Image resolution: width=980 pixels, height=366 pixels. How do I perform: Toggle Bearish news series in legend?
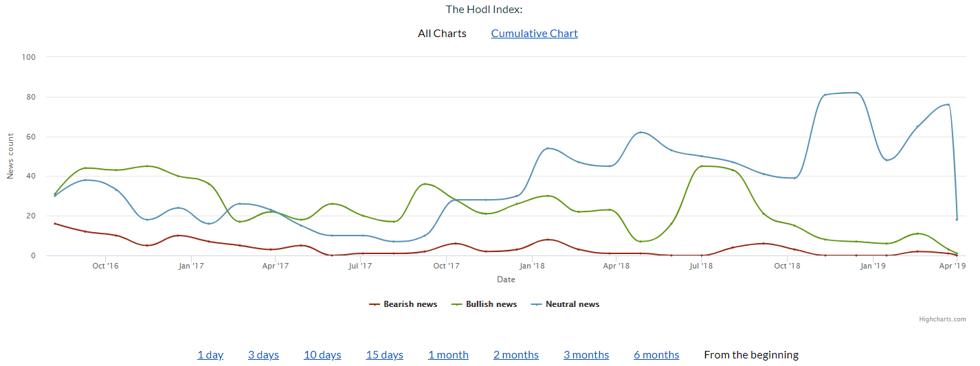coord(410,304)
